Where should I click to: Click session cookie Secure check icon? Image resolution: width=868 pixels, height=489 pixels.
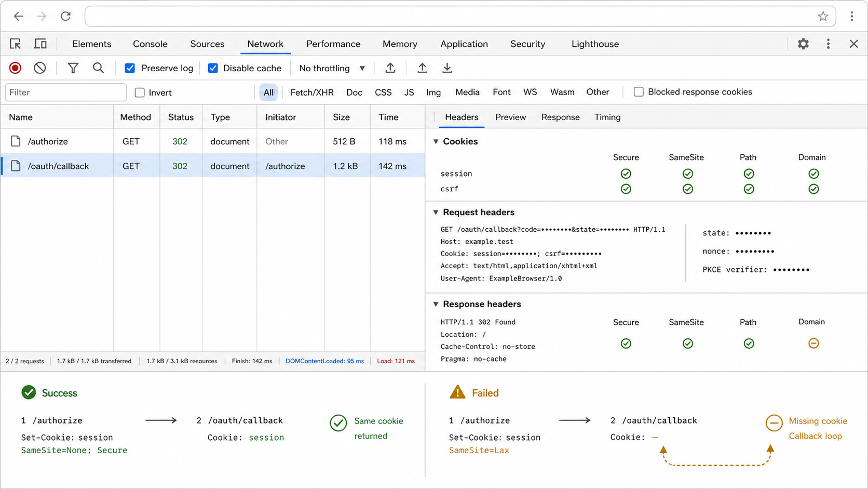coord(626,174)
